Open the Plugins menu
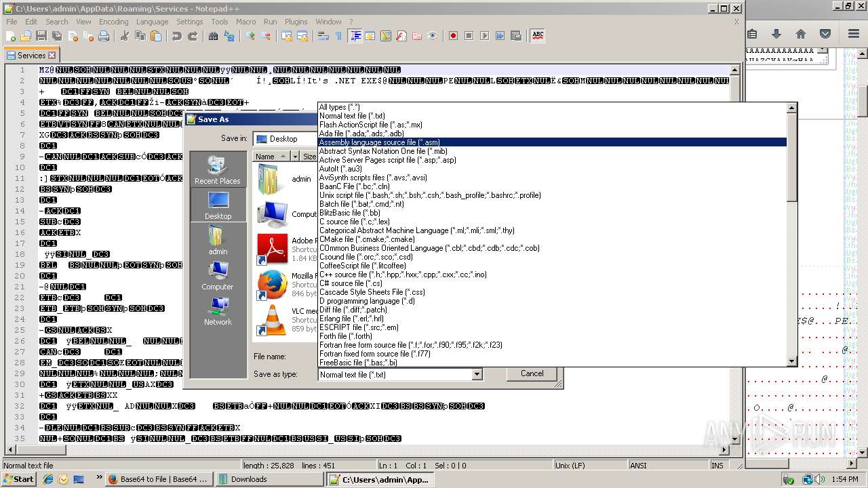Viewport: 868px width, 488px height. (x=296, y=22)
